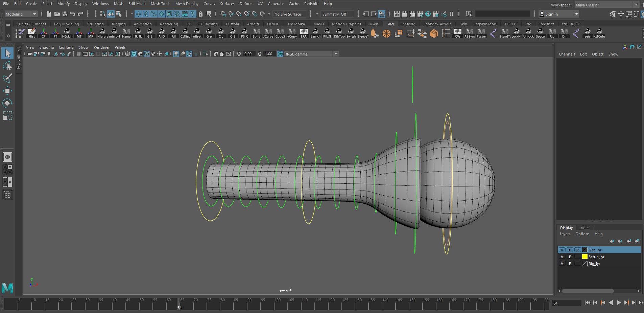Activate the Rotate tool in the toolbox
This screenshot has height=313, width=644.
pyautogui.click(x=7, y=103)
